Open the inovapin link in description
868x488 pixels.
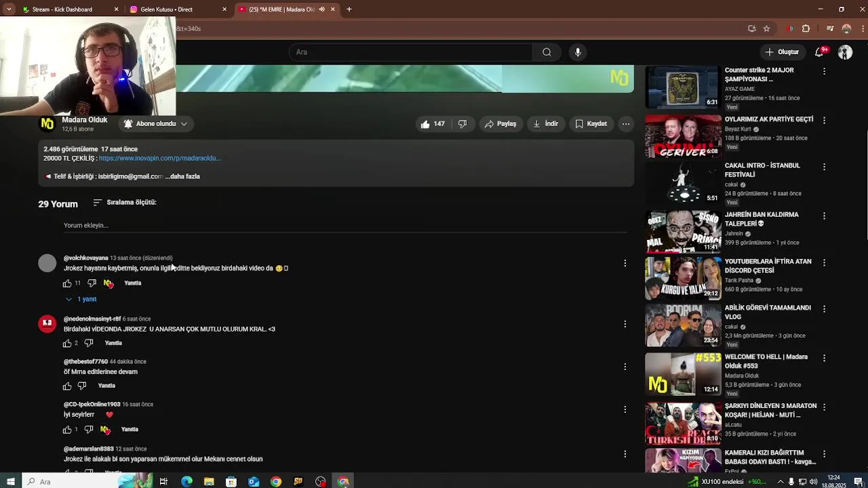(x=160, y=159)
